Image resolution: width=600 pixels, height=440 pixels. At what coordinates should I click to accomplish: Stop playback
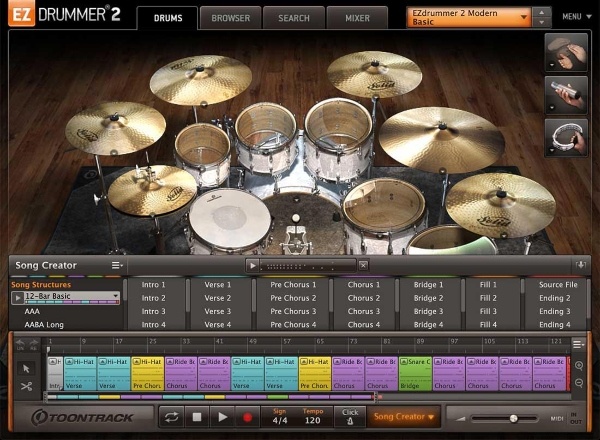pyautogui.click(x=197, y=417)
